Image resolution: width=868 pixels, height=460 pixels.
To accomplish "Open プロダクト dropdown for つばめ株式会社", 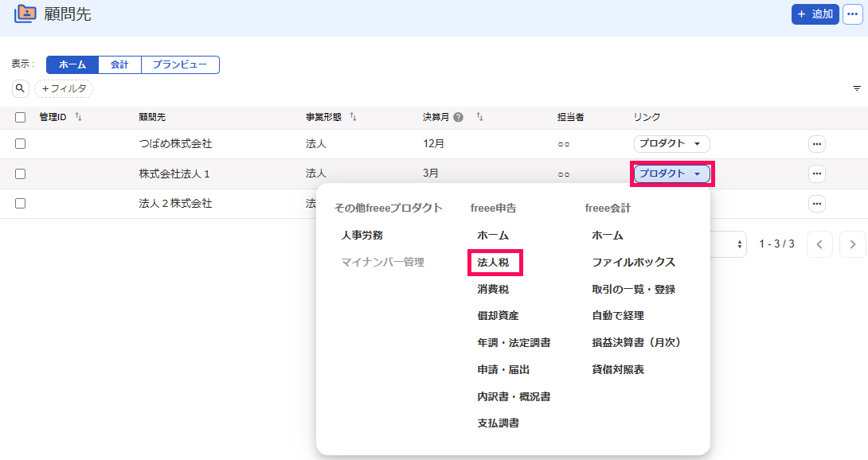I will pyautogui.click(x=671, y=144).
